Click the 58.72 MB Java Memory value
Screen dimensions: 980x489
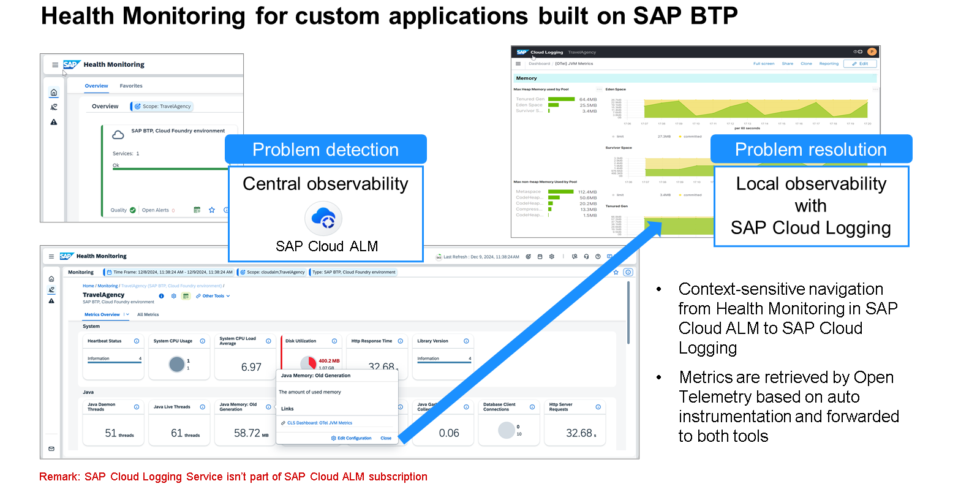click(251, 433)
